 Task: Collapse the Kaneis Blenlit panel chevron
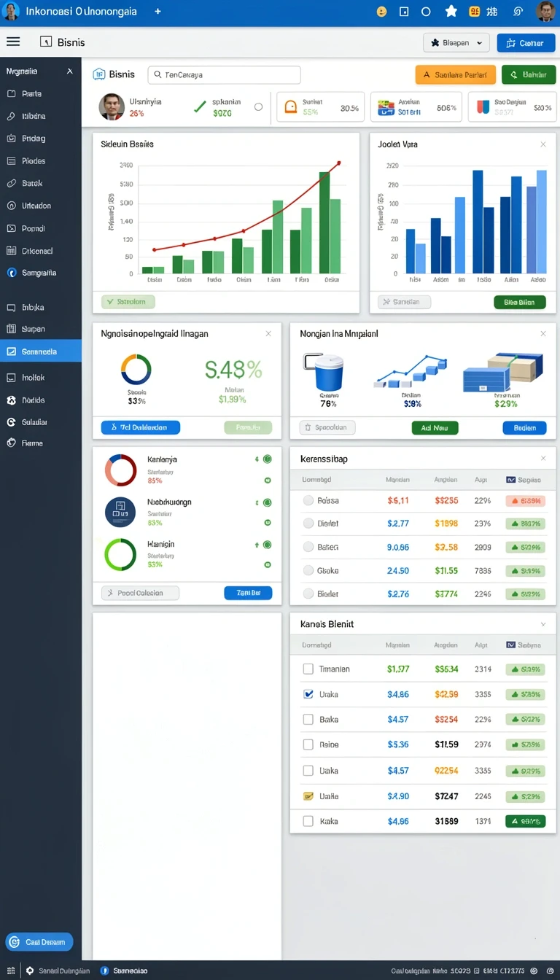click(542, 624)
